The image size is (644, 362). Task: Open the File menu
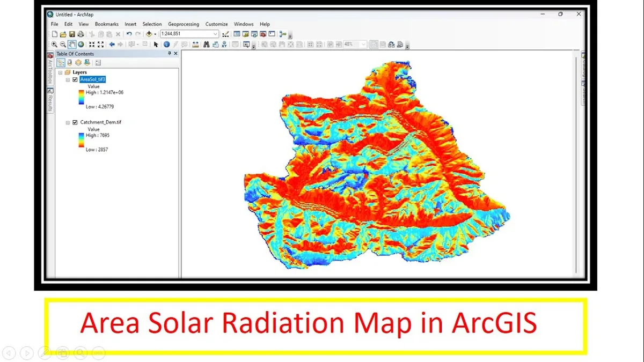55,24
